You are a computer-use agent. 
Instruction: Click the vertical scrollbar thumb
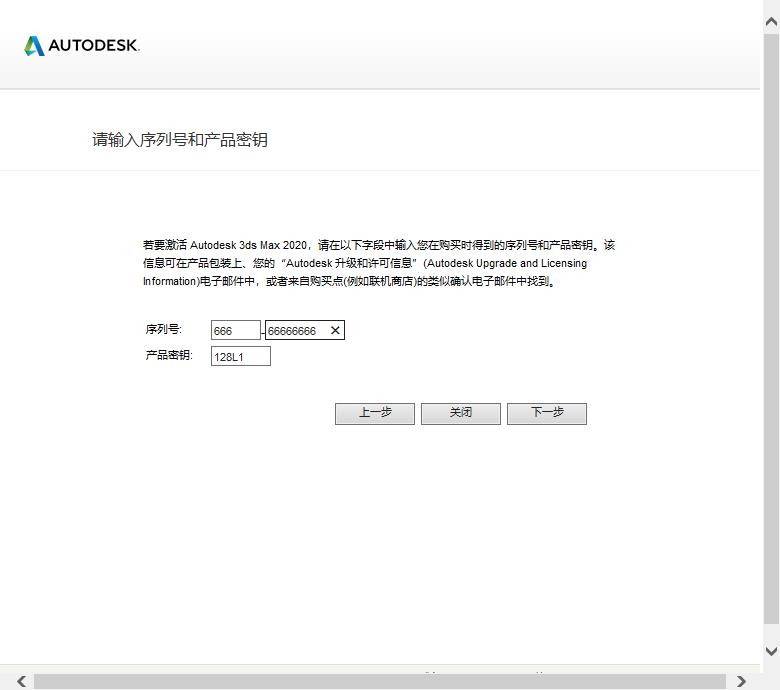(771, 328)
